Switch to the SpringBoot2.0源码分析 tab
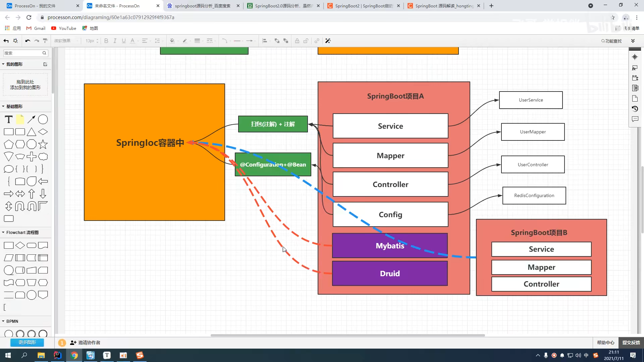The width and height of the screenshot is (644, 362). (x=283, y=6)
